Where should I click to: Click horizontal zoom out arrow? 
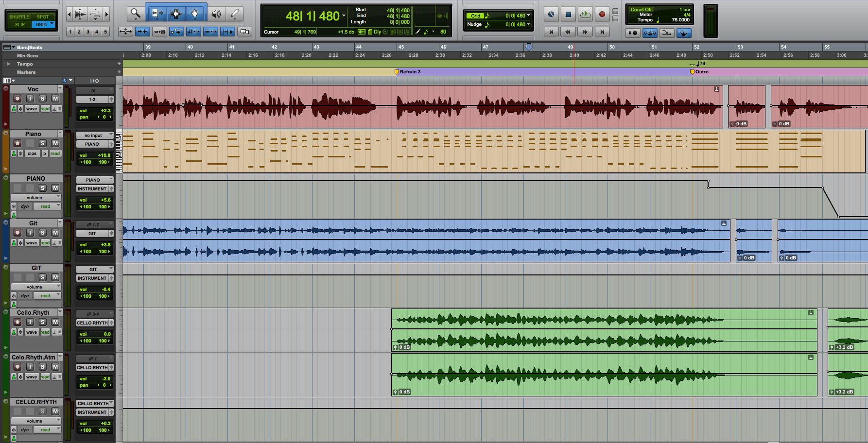point(69,14)
